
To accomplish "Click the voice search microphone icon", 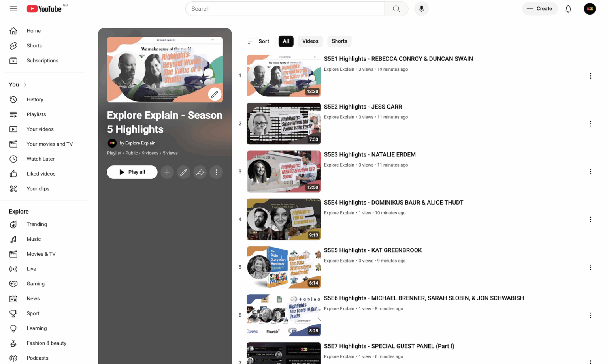I will [421, 9].
